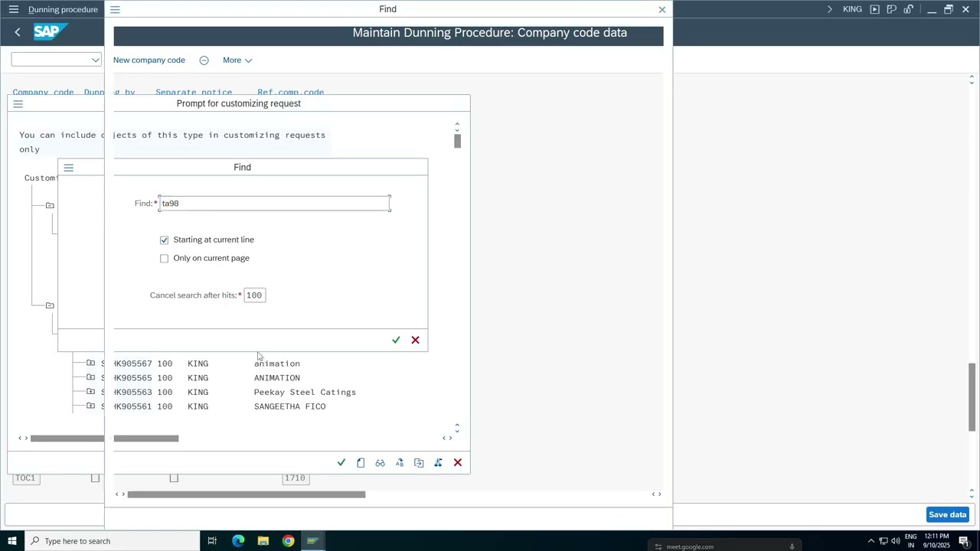Show hidden system tray icons chevron

(871, 541)
